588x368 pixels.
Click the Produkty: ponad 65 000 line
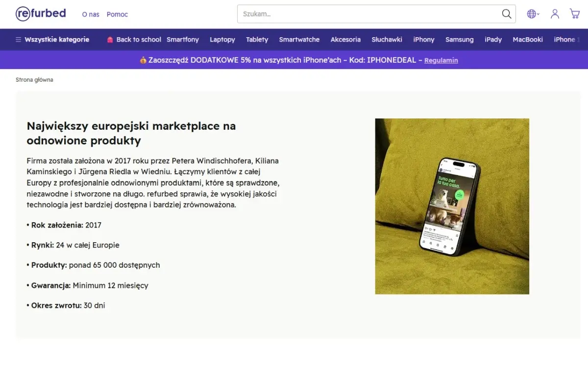(x=93, y=265)
